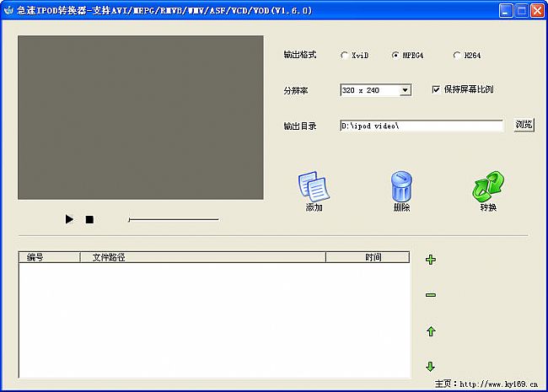The height and width of the screenshot is (392, 548).
Task: Click the 浏览 browse button
Action: [x=524, y=125]
